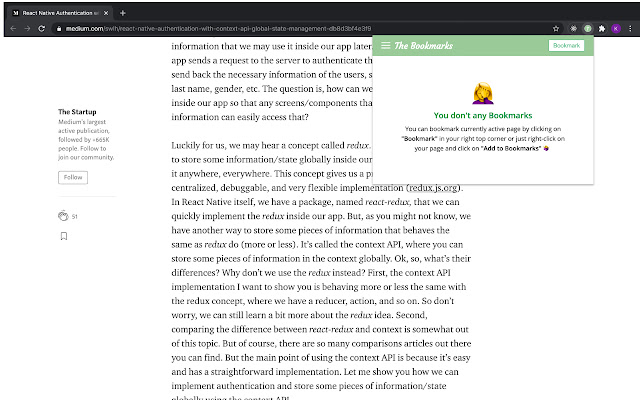
Task: Click The Bookmarks popup title
Action: pos(423,45)
